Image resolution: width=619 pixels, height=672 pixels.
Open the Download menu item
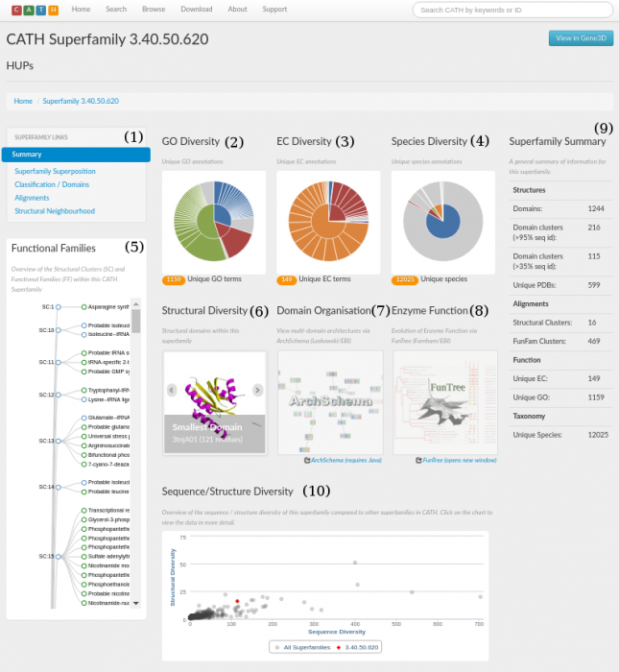(196, 9)
